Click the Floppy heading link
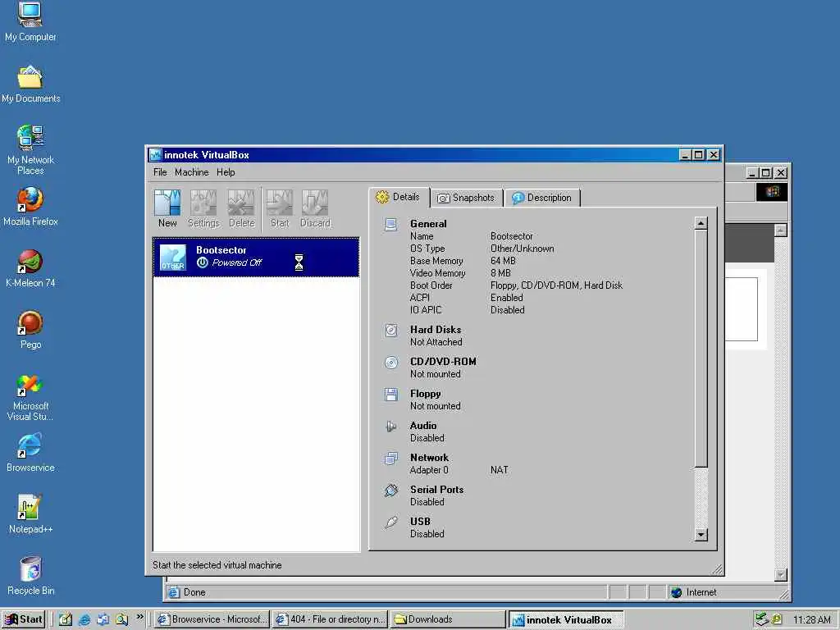The width and height of the screenshot is (840, 630). pyautogui.click(x=426, y=394)
